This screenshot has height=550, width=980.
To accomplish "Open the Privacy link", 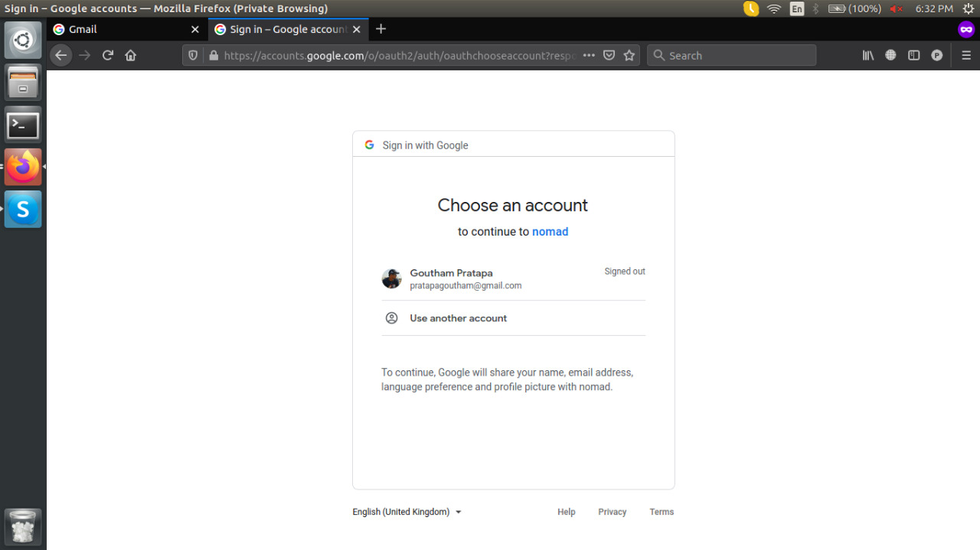I will pos(612,512).
